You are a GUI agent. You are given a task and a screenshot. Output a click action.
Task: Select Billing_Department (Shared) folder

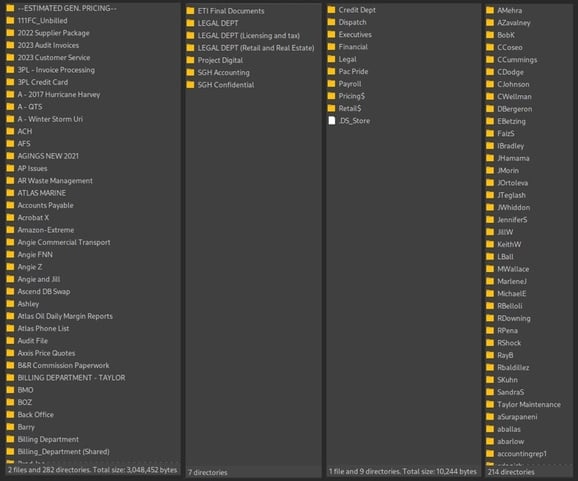click(x=63, y=452)
